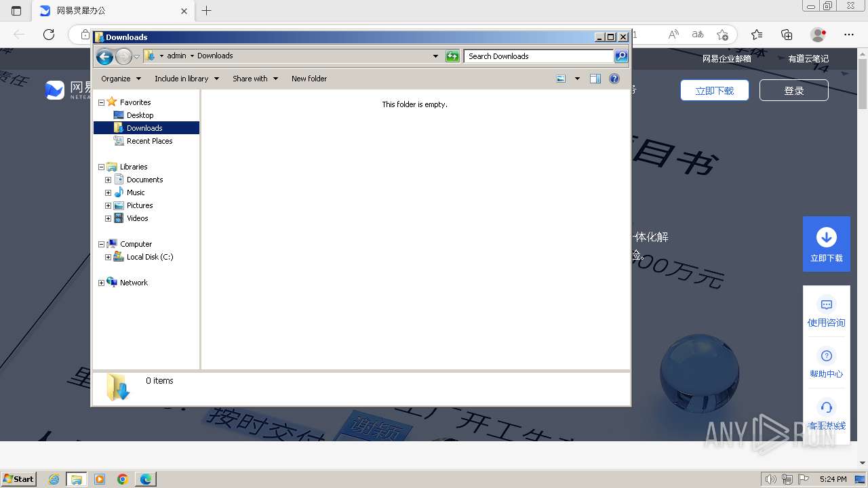The image size is (868, 488).
Task: Open recent pages dropdown beside Forward
Action: [136, 57]
